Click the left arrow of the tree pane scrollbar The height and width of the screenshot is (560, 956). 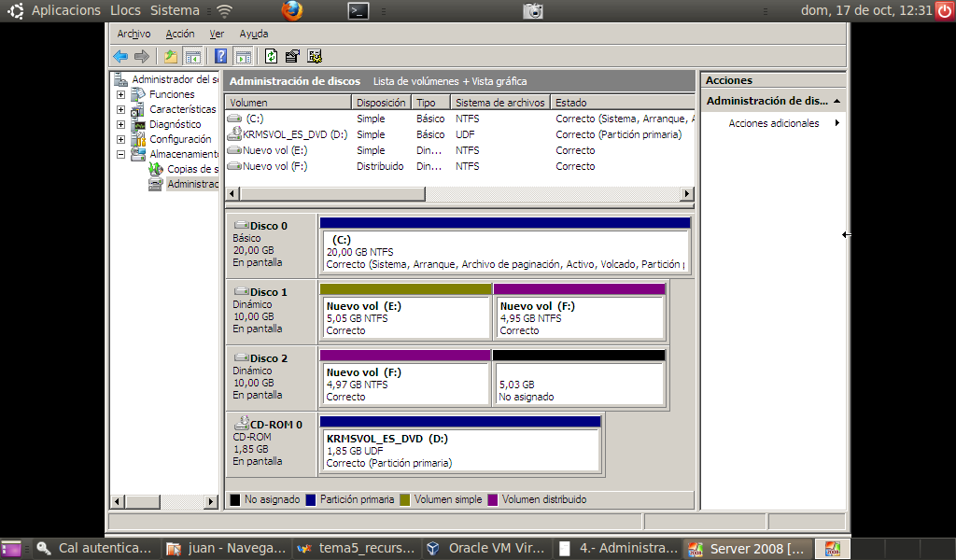(x=118, y=502)
